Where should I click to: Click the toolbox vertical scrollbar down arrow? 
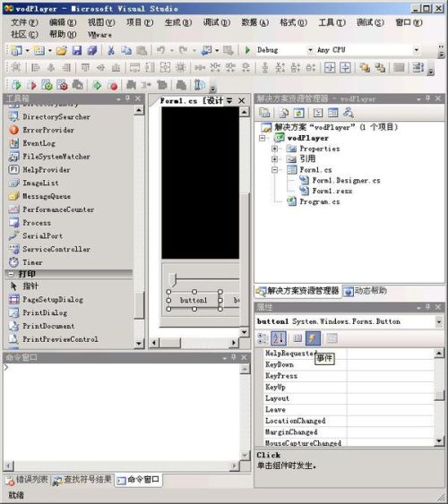point(139,343)
